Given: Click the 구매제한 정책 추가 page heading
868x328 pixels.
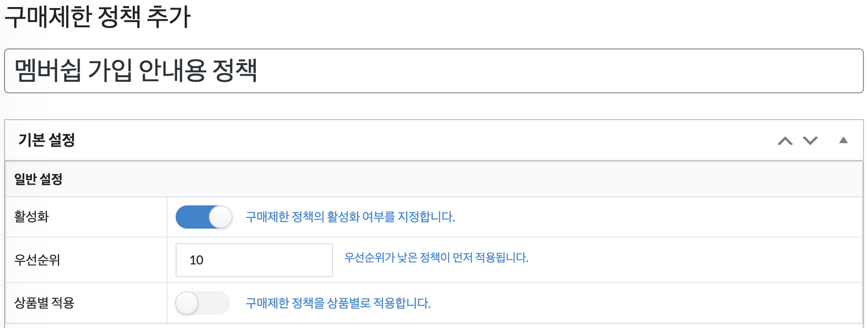Looking at the screenshot, I should (98, 17).
